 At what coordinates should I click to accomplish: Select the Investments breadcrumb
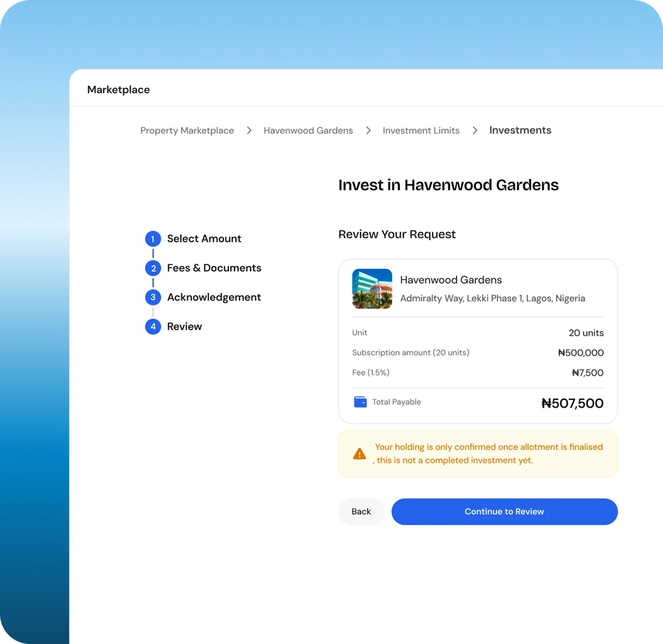click(520, 130)
